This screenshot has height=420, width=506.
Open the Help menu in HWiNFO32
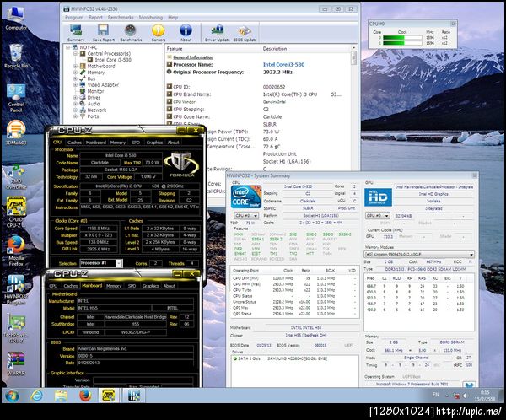point(173,18)
